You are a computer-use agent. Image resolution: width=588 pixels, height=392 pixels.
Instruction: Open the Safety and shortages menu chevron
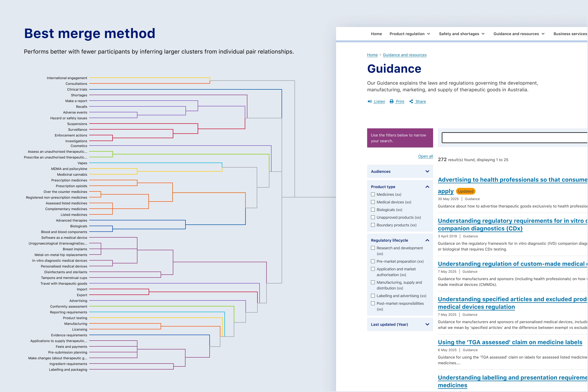483,34
